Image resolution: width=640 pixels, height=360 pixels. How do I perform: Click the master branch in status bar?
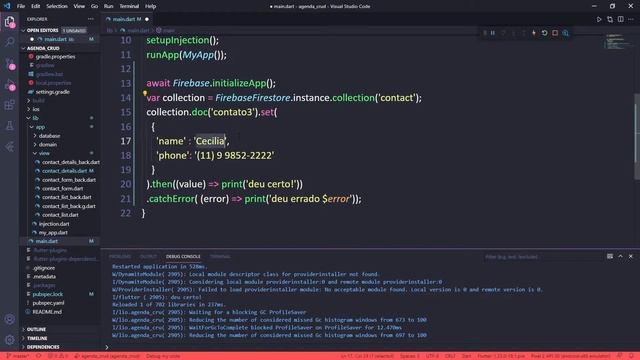coord(18,356)
